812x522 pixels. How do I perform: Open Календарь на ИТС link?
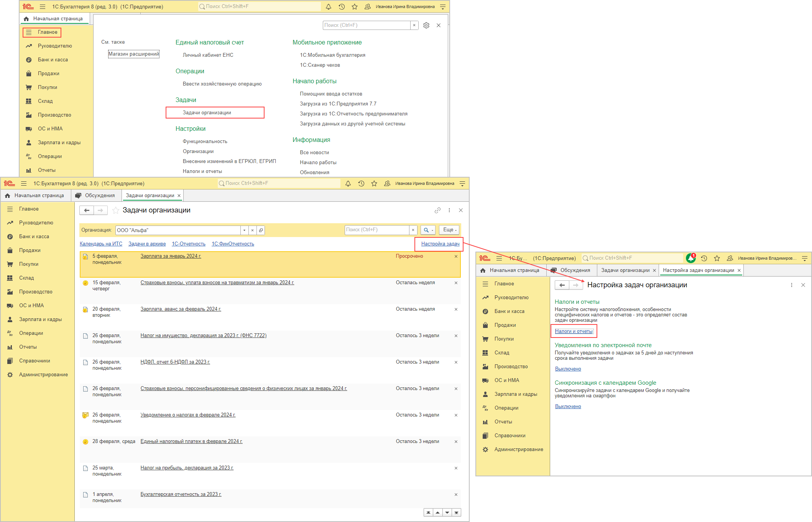point(101,244)
